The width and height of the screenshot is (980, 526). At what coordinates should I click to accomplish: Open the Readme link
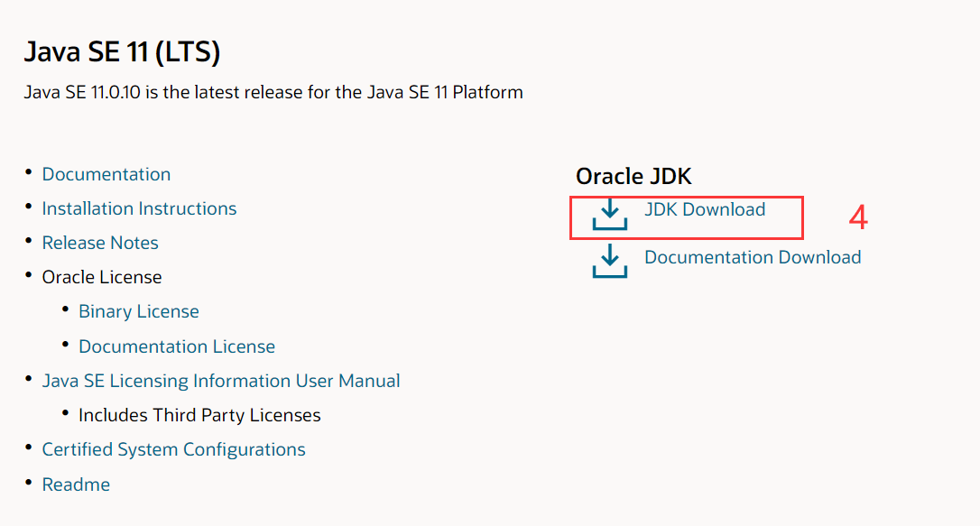coord(76,484)
